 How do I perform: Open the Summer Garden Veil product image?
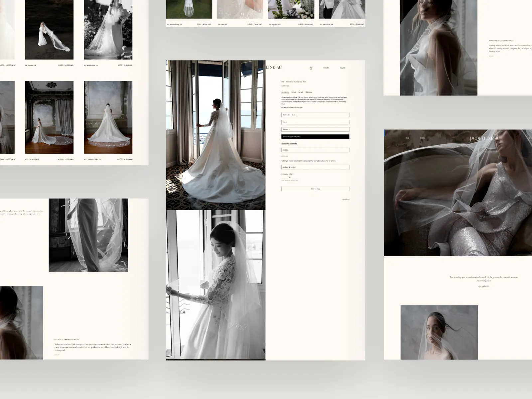(108, 117)
